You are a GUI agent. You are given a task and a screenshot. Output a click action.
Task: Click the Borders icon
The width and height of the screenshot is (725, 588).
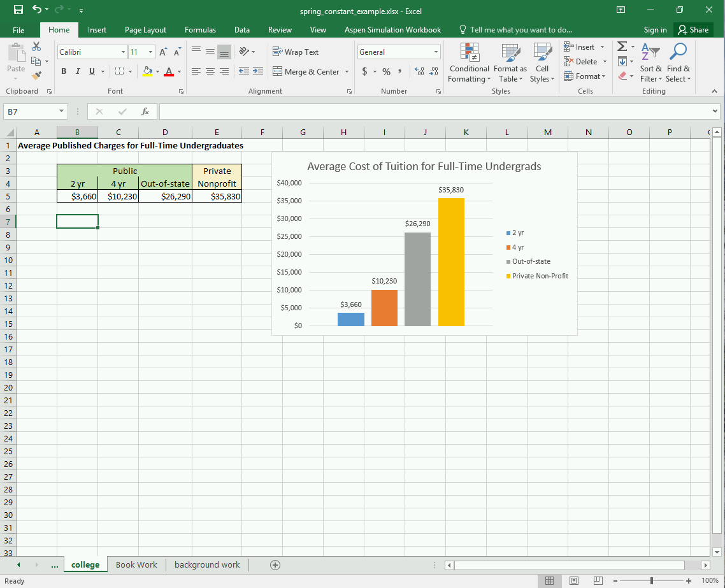point(119,71)
